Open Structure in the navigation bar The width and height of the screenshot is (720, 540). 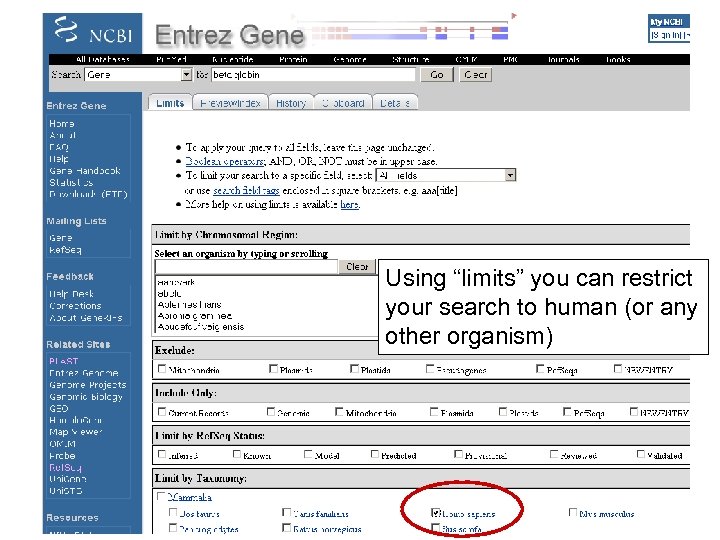411,59
